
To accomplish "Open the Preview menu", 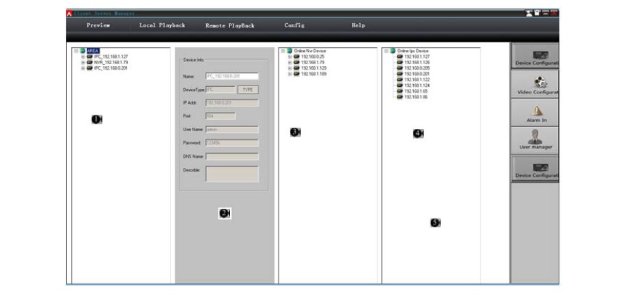I will pos(98,25).
